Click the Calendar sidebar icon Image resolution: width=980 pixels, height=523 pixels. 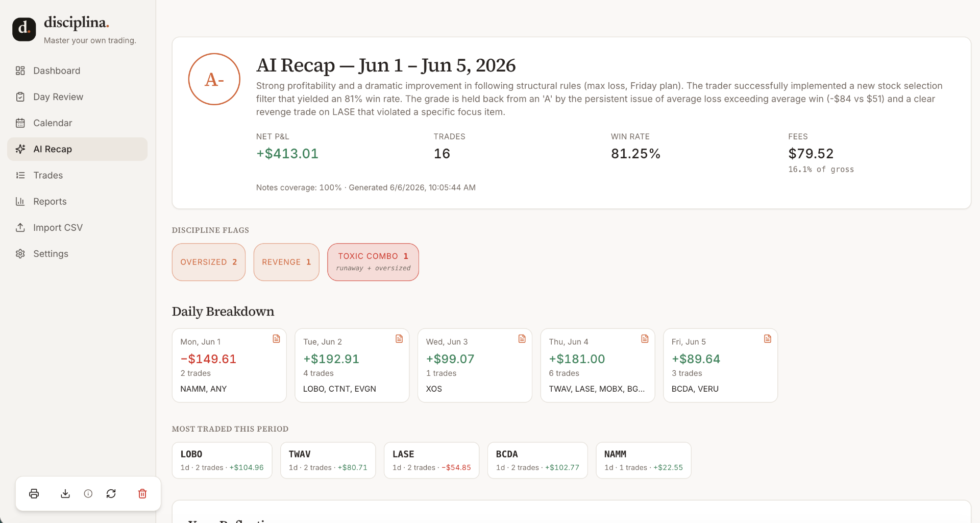20,123
